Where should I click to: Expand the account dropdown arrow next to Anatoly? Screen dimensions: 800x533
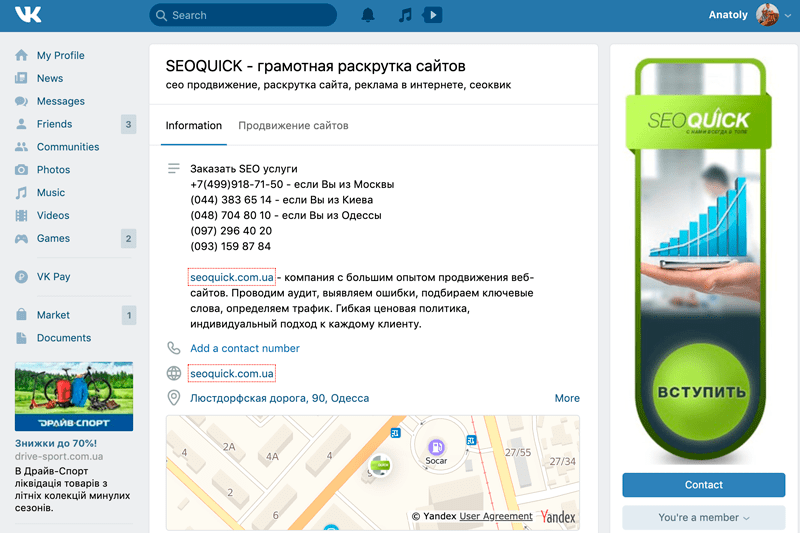coord(788,15)
